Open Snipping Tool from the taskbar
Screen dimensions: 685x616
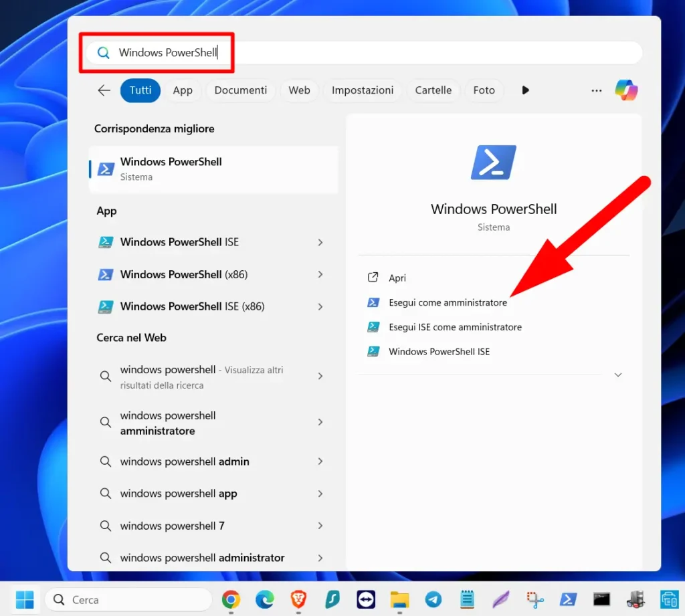(x=534, y=599)
